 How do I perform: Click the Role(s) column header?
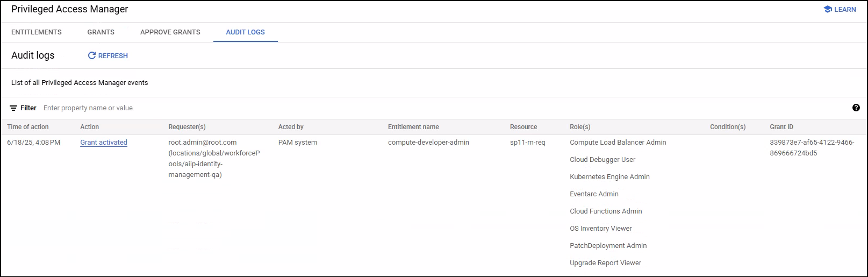click(580, 127)
